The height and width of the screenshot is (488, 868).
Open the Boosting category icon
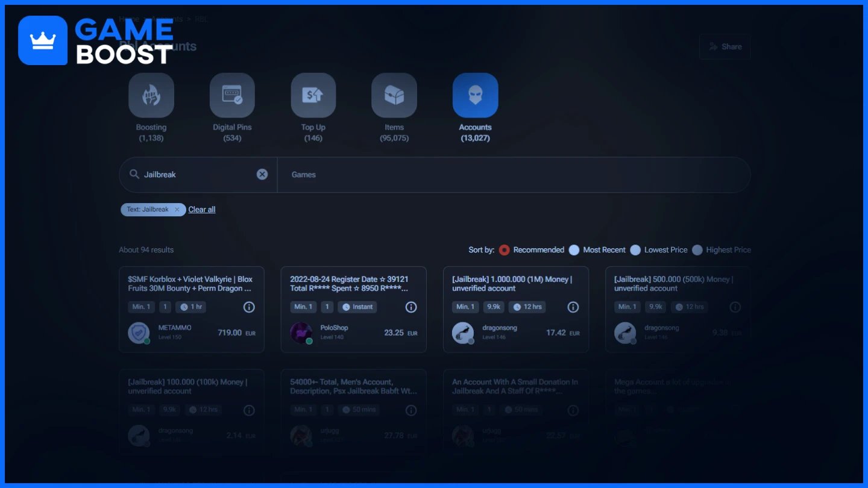151,95
